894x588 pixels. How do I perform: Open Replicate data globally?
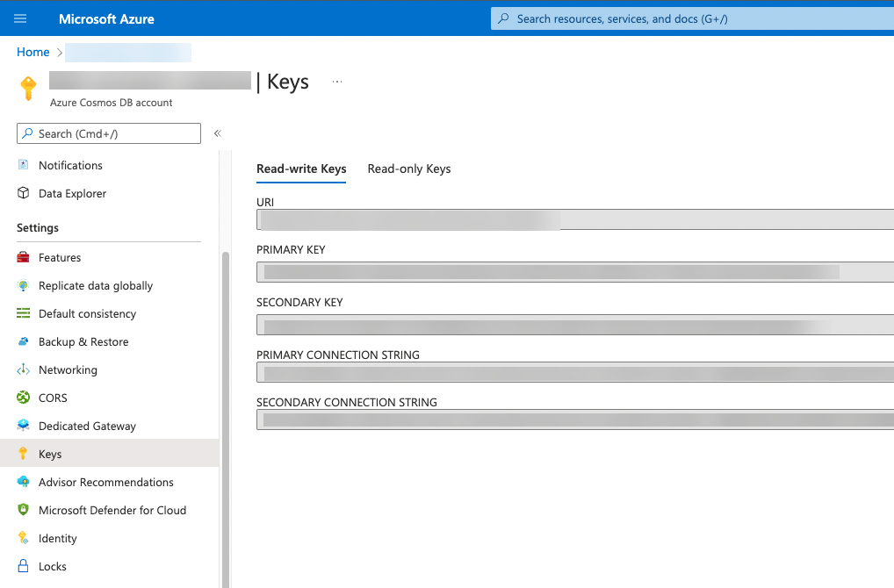click(x=96, y=285)
